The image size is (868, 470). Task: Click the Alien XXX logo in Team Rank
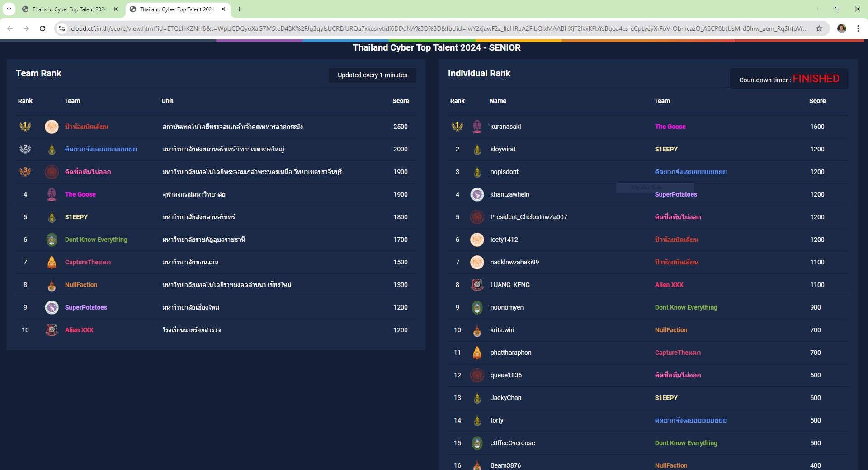point(52,330)
